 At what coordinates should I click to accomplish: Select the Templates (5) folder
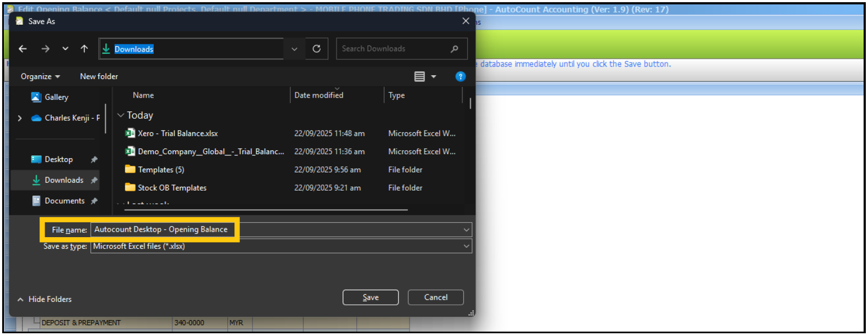click(161, 170)
